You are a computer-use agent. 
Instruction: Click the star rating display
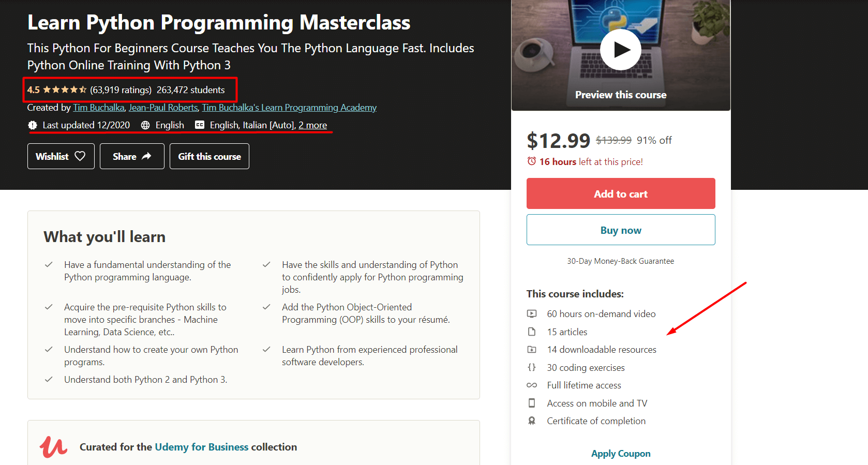tap(65, 90)
